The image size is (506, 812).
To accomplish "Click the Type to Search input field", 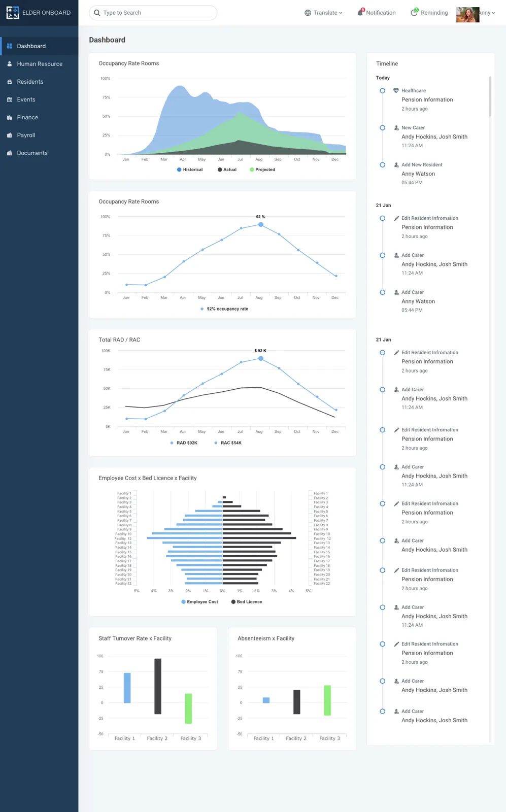I will click(153, 13).
